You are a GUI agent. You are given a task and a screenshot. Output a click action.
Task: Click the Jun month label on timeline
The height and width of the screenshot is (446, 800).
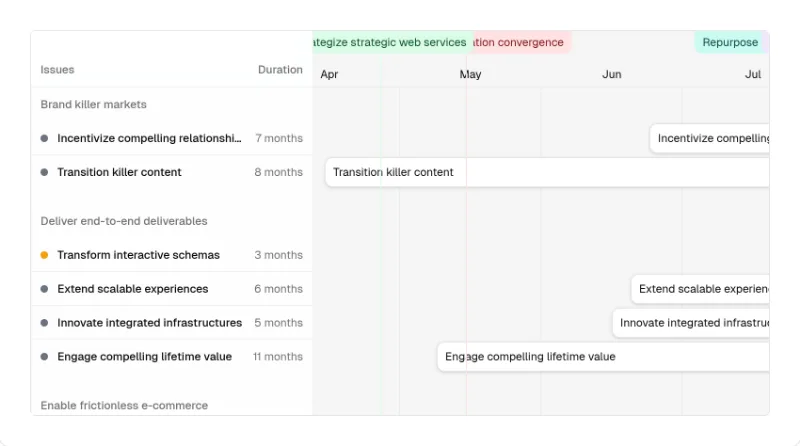point(612,75)
